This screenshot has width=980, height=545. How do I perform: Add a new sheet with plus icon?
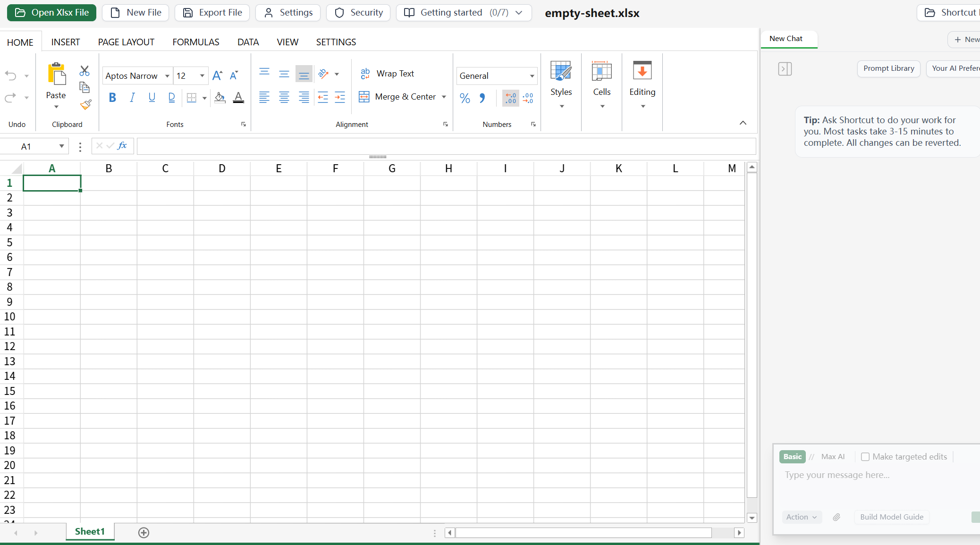pyautogui.click(x=144, y=533)
